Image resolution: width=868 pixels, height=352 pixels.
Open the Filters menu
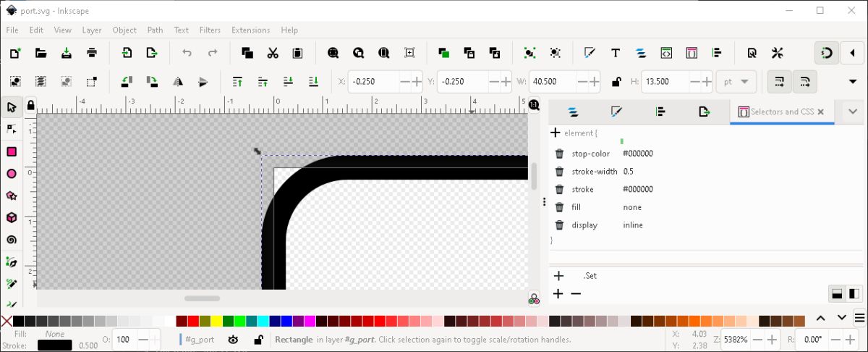pos(210,30)
